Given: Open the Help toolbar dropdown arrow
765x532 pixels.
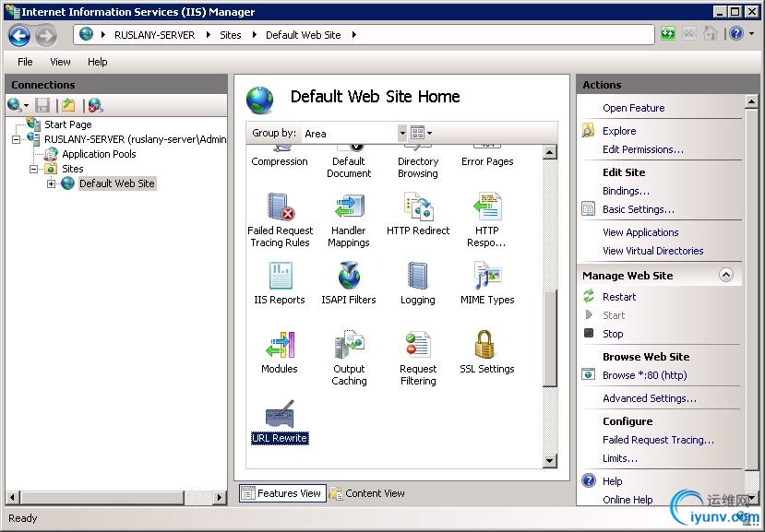Looking at the screenshot, I should 752,33.
